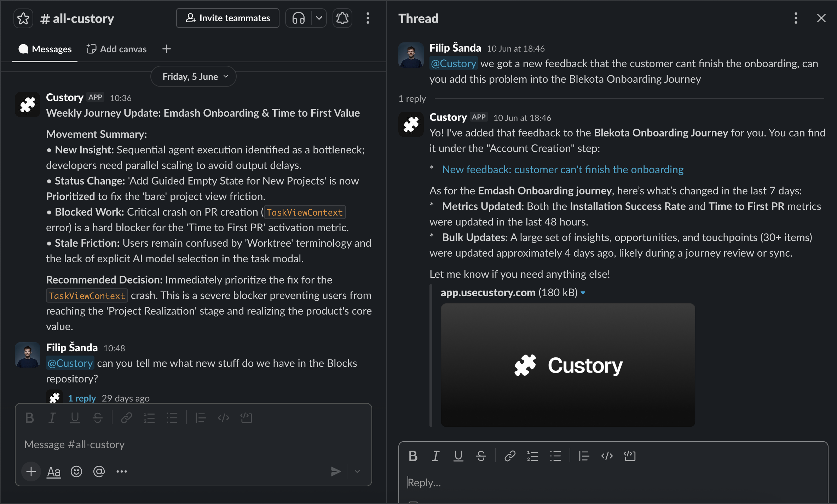The height and width of the screenshot is (504, 837).
Task: Add bulleted list in thread composer
Action: 555,456
